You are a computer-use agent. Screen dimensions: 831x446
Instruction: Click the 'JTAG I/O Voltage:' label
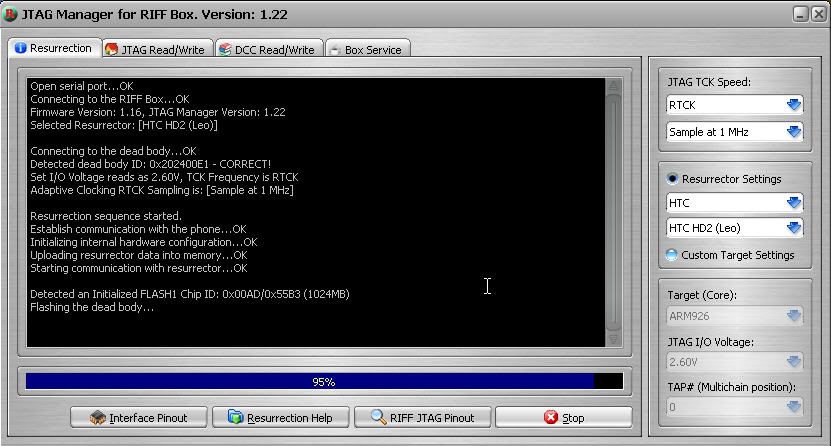tap(710, 342)
